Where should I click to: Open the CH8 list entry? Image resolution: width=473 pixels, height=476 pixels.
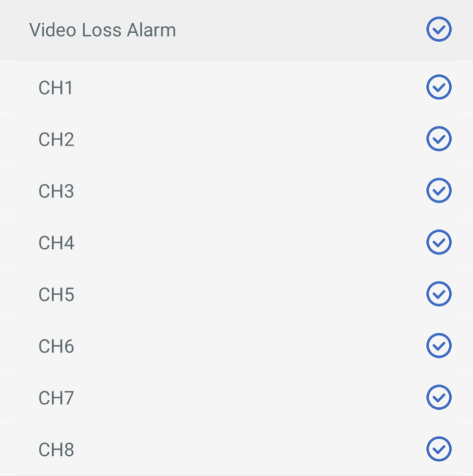pyautogui.click(x=237, y=449)
